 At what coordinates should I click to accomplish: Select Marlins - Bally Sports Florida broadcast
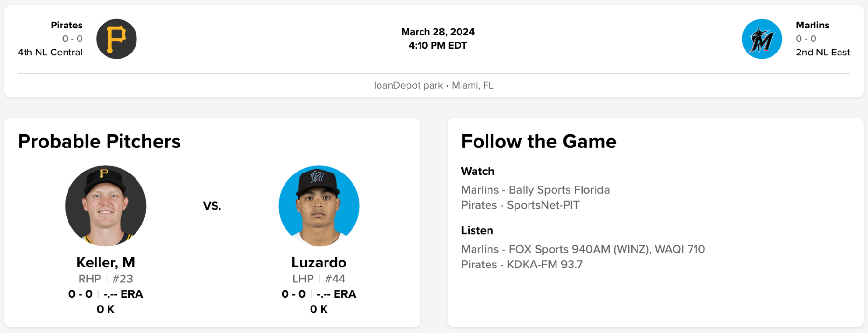[x=535, y=190]
